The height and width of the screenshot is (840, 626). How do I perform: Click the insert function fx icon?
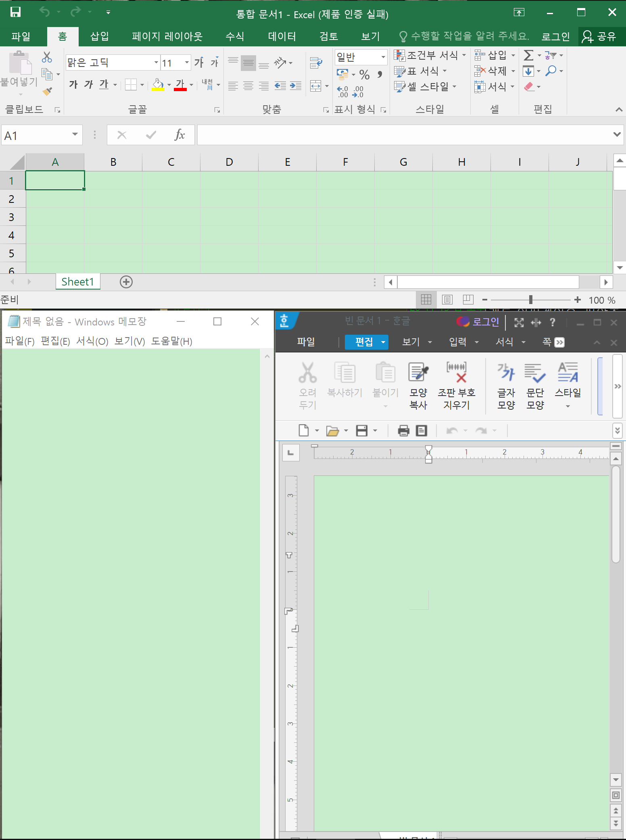click(179, 135)
